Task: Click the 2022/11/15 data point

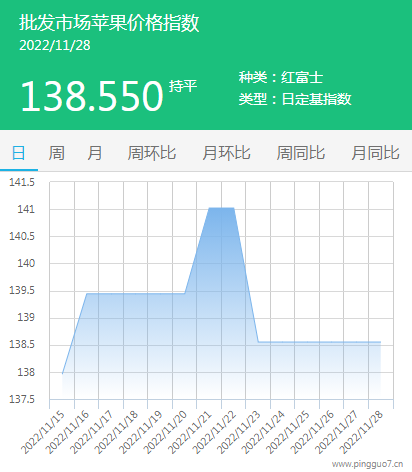Action: 62,373
